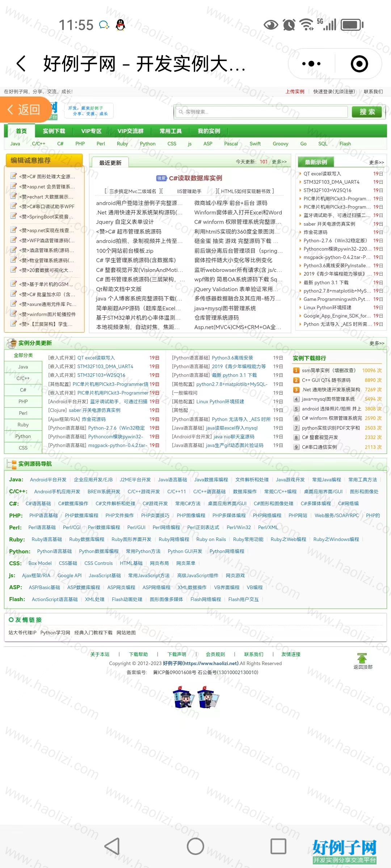Click the green 搜索 search button
The image size is (391, 868).
[367, 112]
